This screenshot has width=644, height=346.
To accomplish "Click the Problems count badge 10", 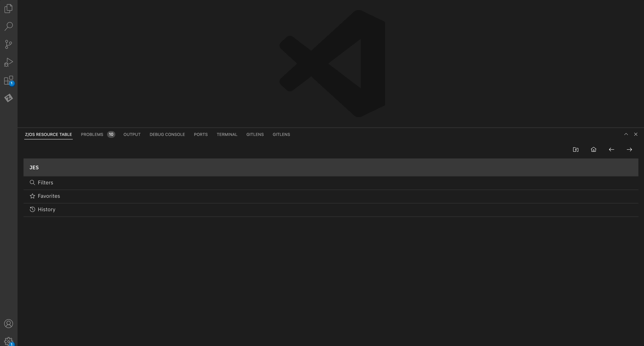I will pos(111,135).
